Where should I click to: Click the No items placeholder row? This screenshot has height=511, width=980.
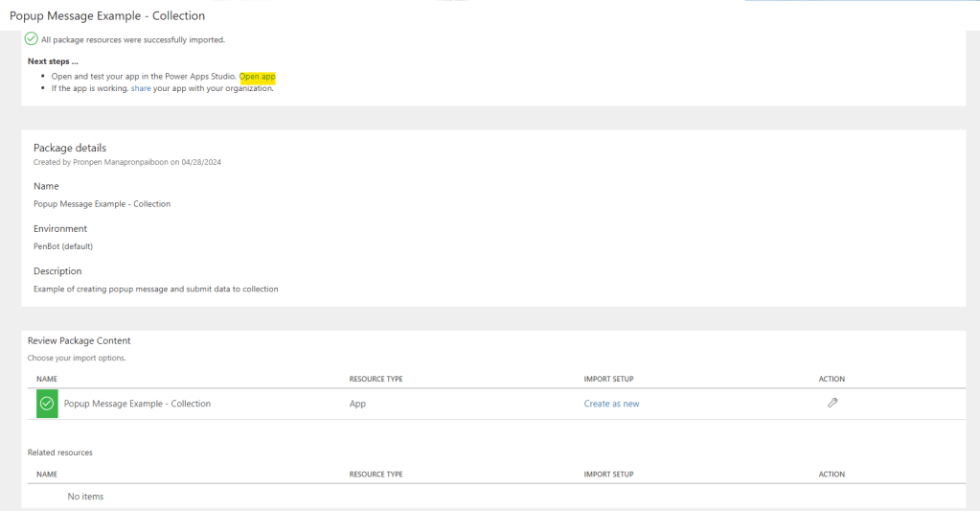coord(85,497)
